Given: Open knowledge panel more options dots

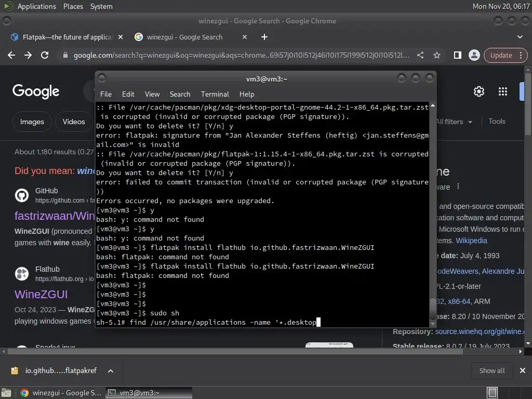Looking at the screenshot, I should pyautogui.click(x=458, y=187).
